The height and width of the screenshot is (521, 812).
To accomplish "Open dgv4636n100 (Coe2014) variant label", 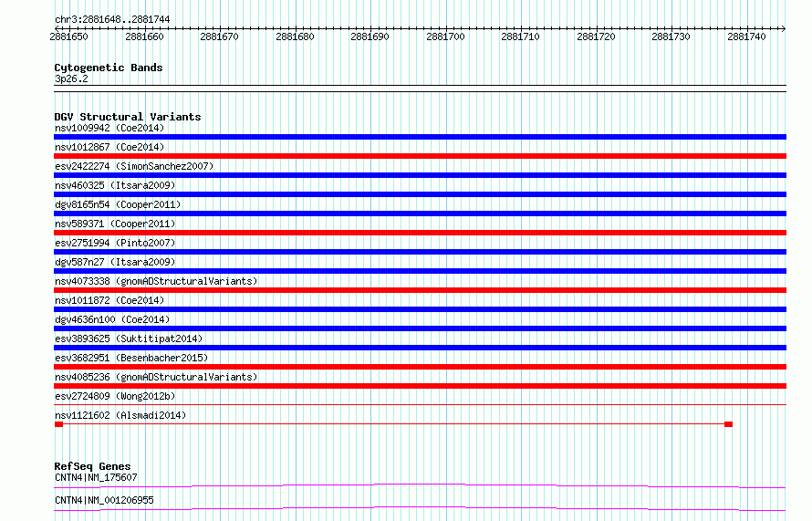I will coord(112,319).
